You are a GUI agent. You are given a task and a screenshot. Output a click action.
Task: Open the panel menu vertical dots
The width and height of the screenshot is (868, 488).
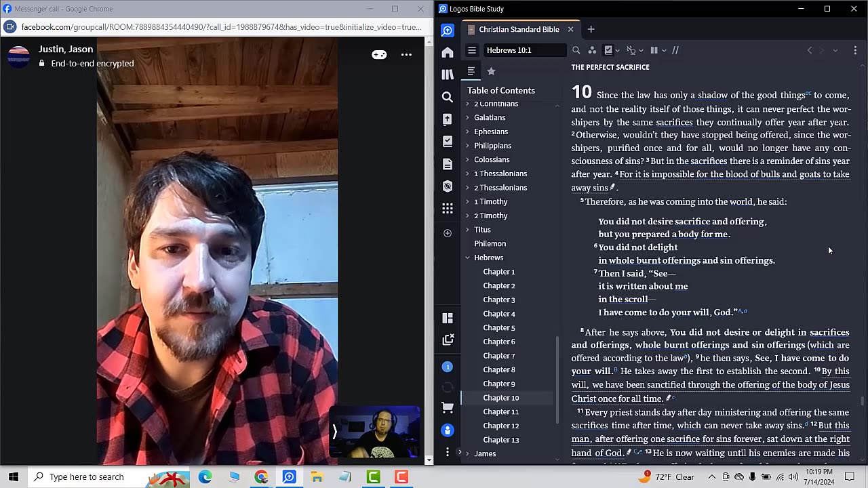point(855,50)
